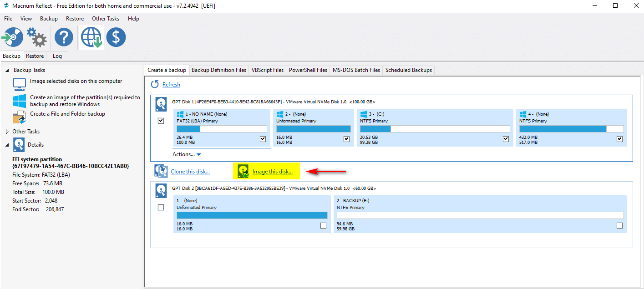Viewport: 644px width, 290px height.
Task: Collapse the Backup Tasks section
Action: coord(7,70)
